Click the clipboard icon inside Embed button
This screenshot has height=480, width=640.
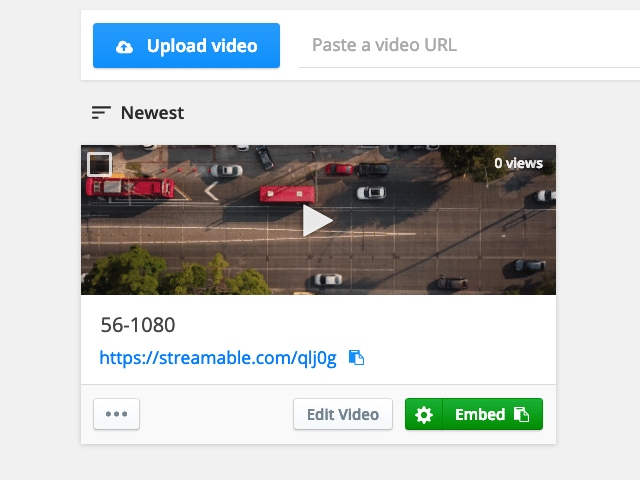(x=521, y=414)
